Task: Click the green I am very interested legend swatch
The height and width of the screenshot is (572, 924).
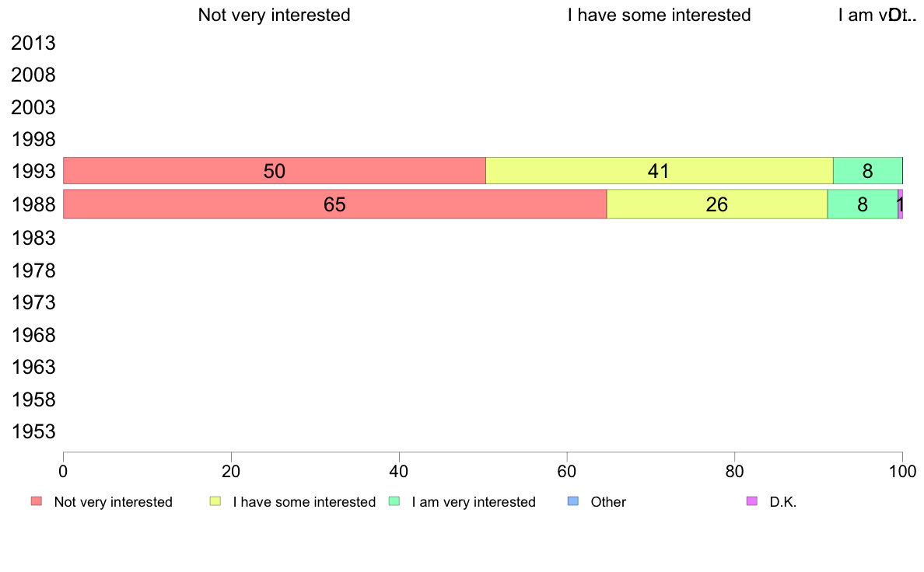Action: (394, 501)
